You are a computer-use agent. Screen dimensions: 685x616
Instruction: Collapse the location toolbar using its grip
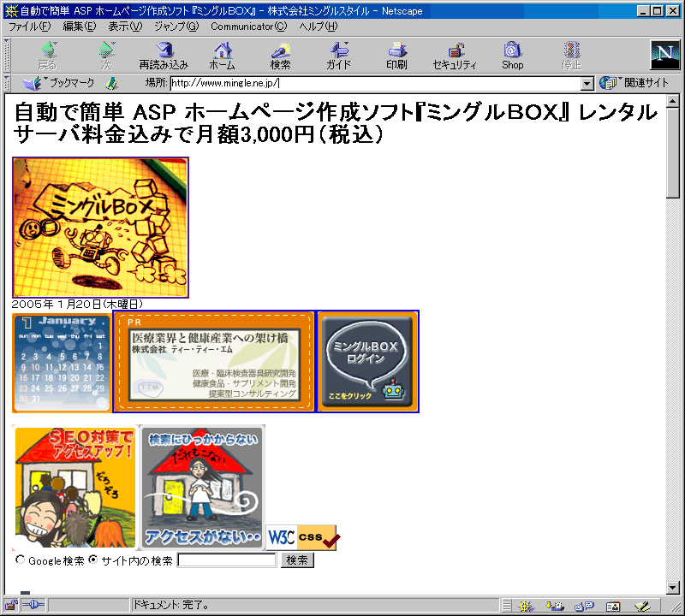pos(7,83)
